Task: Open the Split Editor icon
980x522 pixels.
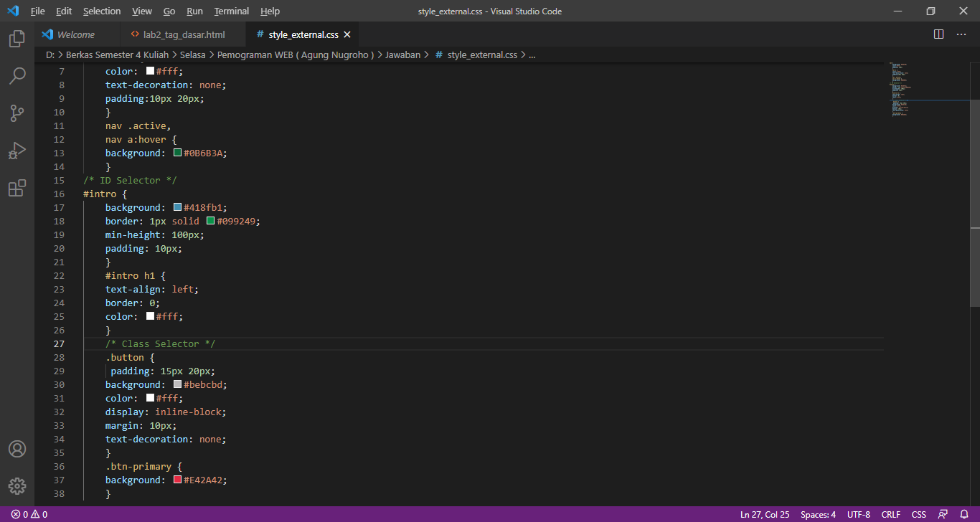Action: pyautogui.click(x=938, y=34)
